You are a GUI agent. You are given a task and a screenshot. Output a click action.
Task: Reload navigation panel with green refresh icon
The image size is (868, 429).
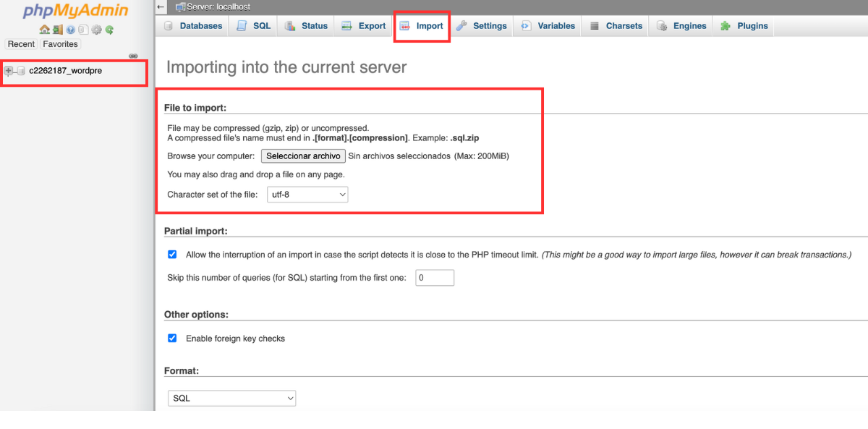[109, 30]
